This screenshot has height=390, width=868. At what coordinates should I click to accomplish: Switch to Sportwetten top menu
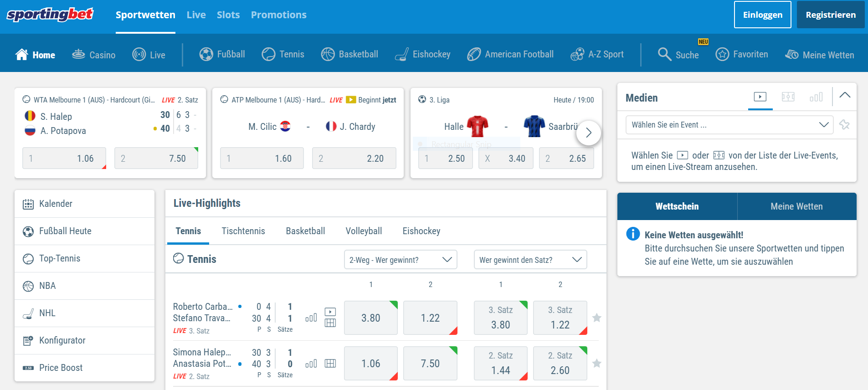tap(145, 15)
